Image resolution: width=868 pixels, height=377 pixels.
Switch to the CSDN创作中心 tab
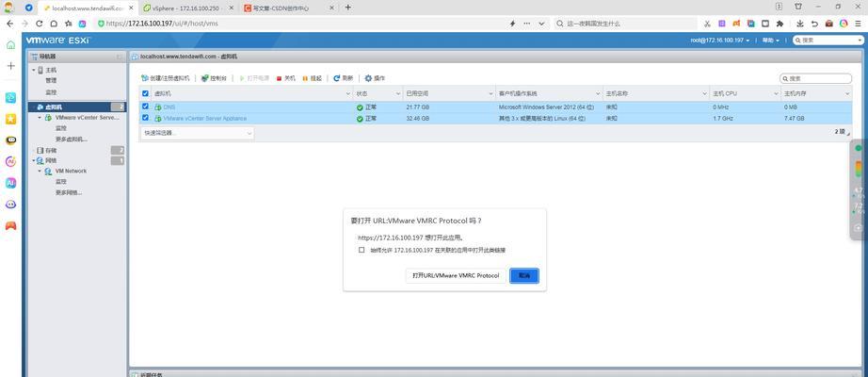point(288,8)
